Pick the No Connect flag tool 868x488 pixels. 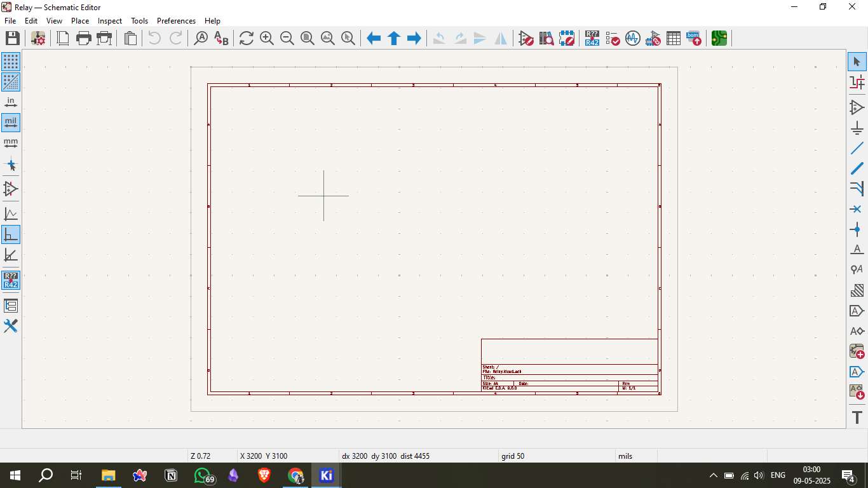857,209
